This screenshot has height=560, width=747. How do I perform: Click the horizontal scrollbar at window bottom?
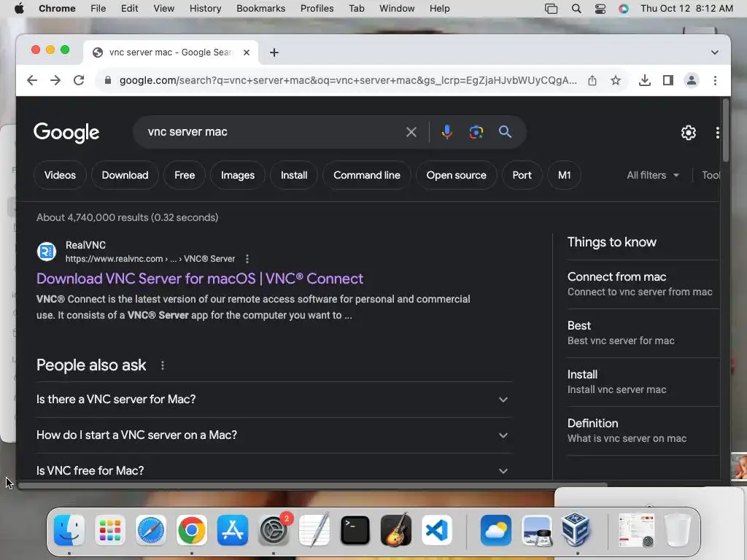click(x=312, y=485)
